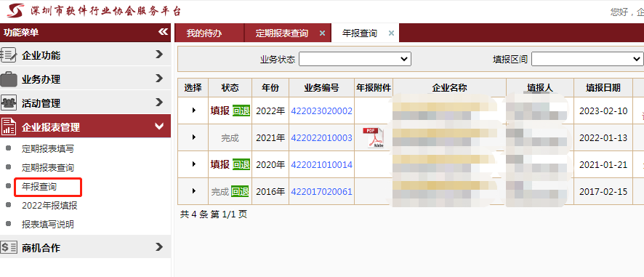Click the 企业报表管理 report icon
Image resolution: width=644 pixels, height=277 pixels.
tap(9, 127)
